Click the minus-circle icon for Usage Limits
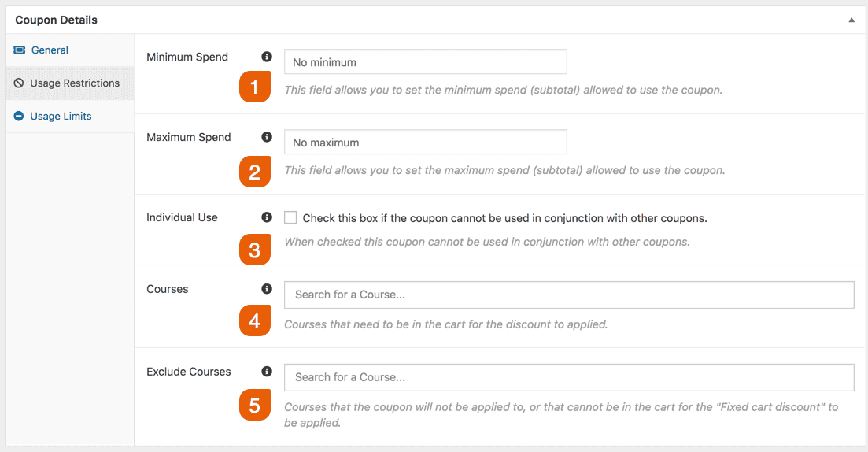 pyautogui.click(x=19, y=116)
